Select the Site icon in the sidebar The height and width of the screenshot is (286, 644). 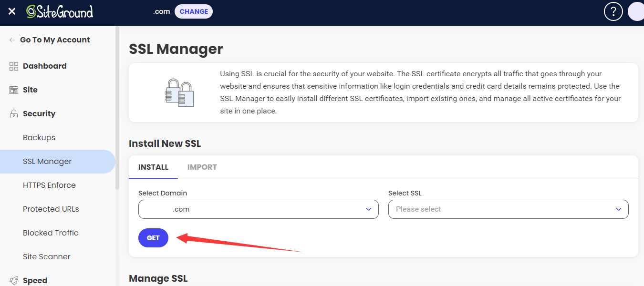[x=13, y=90]
